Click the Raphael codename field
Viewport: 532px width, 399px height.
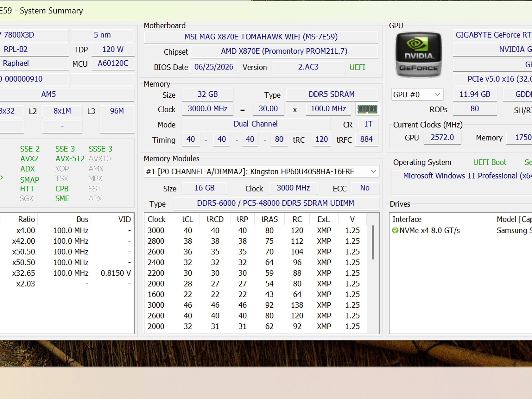pyautogui.click(x=34, y=64)
